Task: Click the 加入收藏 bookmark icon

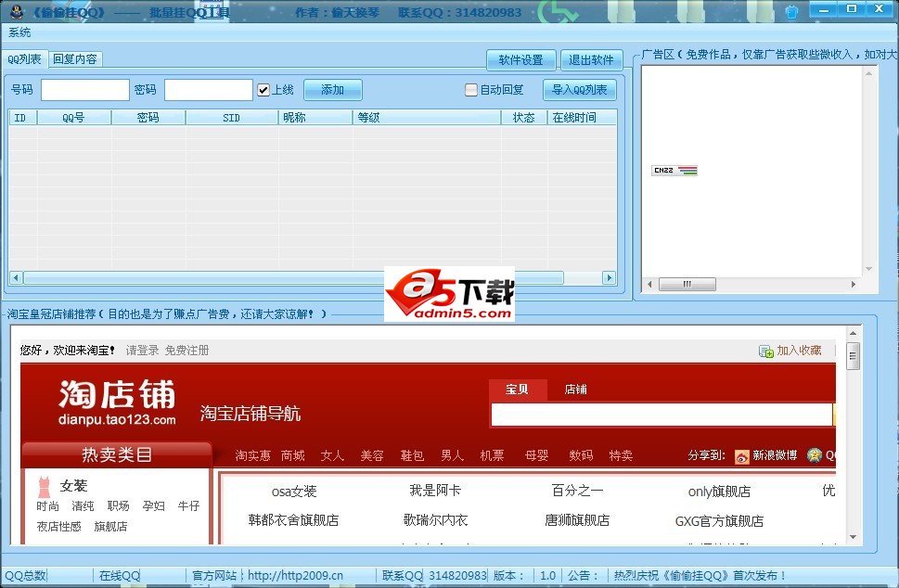Action: (766, 351)
